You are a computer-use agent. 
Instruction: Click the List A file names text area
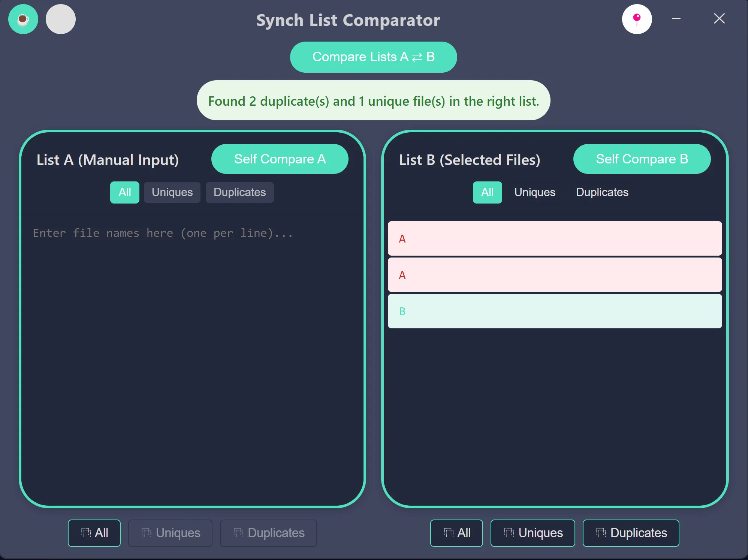[192, 337]
